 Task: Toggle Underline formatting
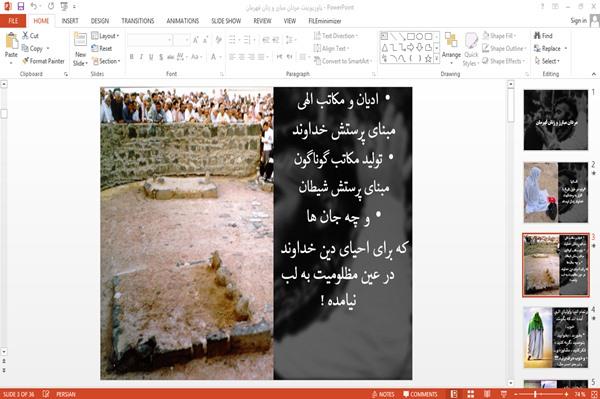[151, 57]
